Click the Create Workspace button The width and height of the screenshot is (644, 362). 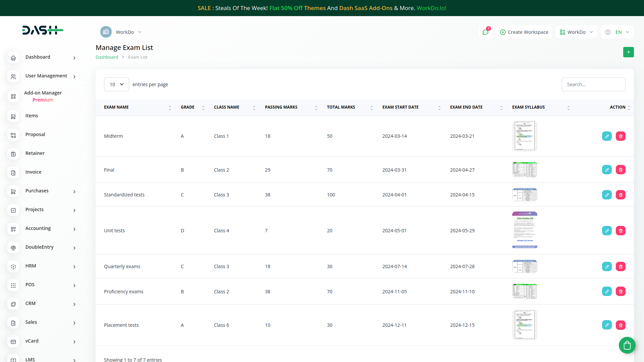pos(524,32)
